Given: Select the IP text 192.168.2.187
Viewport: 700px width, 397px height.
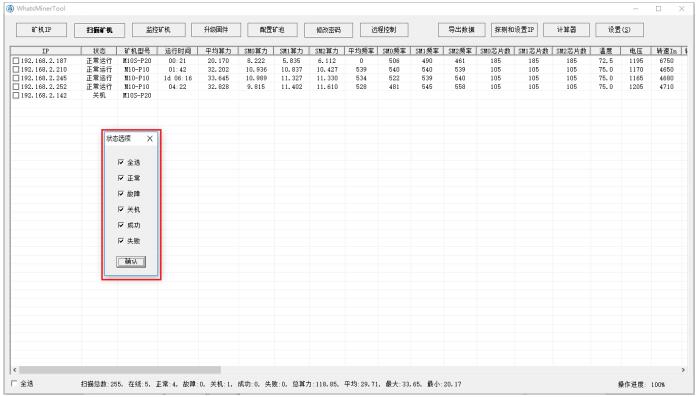Looking at the screenshot, I should pos(44,61).
